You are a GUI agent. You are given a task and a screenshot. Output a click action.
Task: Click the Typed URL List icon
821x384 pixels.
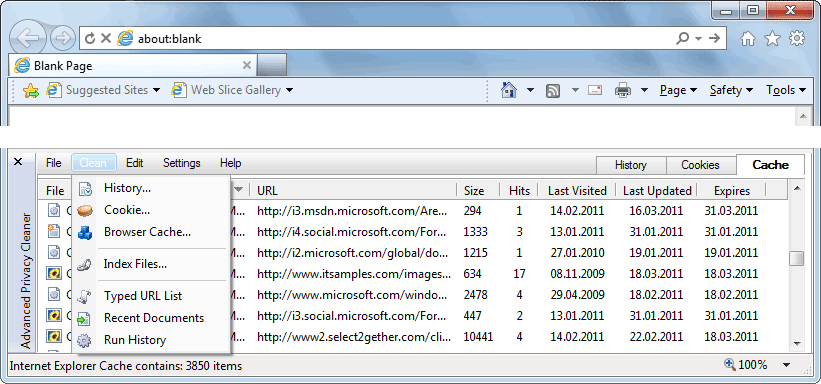click(85, 297)
